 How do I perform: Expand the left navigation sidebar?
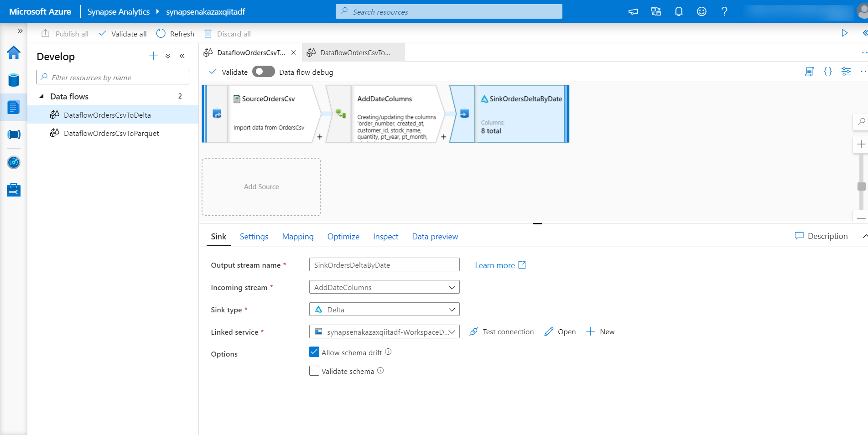pos(20,31)
